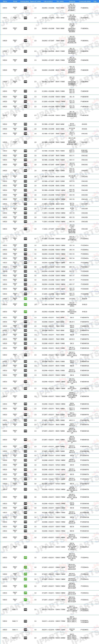Click the Oznaczenie silnika column header
The image size is (99, 644).
pyautogui.click(x=85, y=1)
